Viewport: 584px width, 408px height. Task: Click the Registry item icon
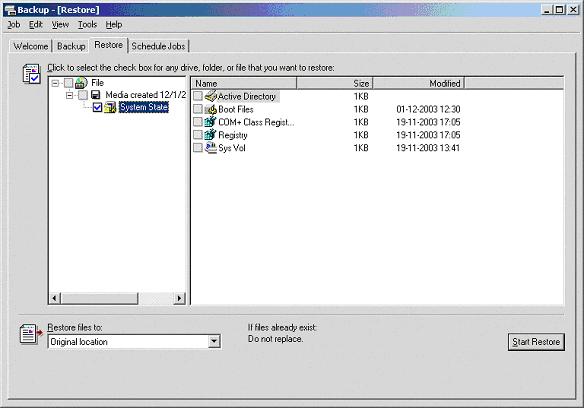point(211,135)
